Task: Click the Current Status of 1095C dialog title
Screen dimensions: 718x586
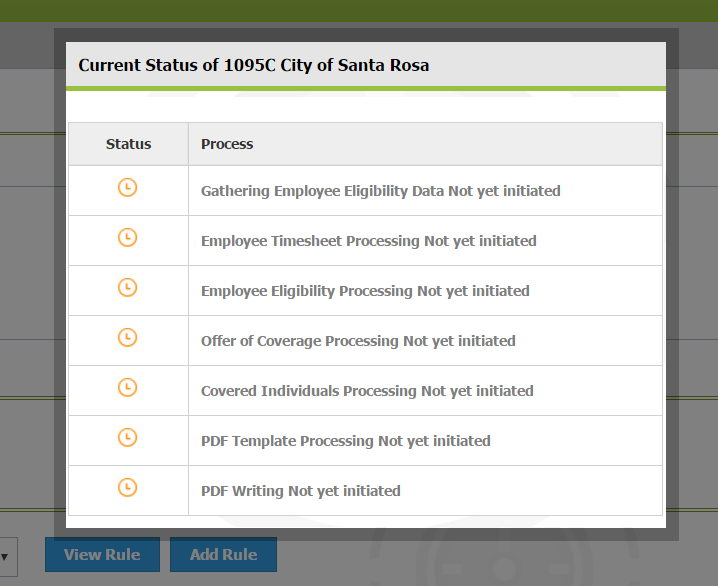Action: (254, 65)
